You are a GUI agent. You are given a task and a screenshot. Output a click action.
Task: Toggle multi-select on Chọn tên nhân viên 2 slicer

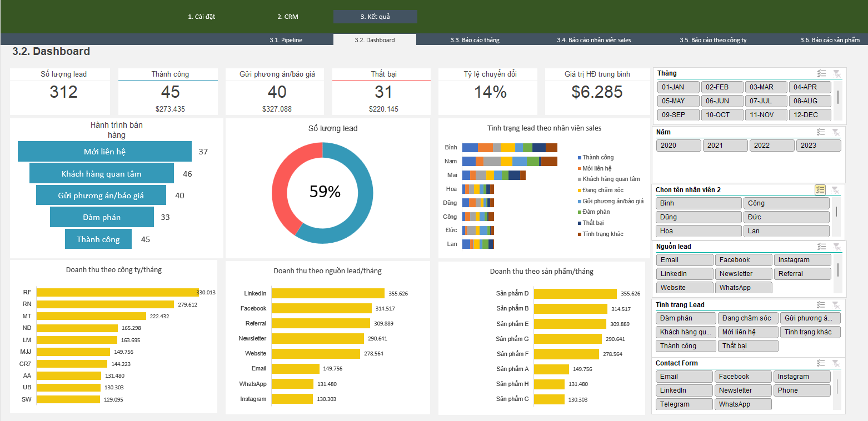[x=820, y=190]
